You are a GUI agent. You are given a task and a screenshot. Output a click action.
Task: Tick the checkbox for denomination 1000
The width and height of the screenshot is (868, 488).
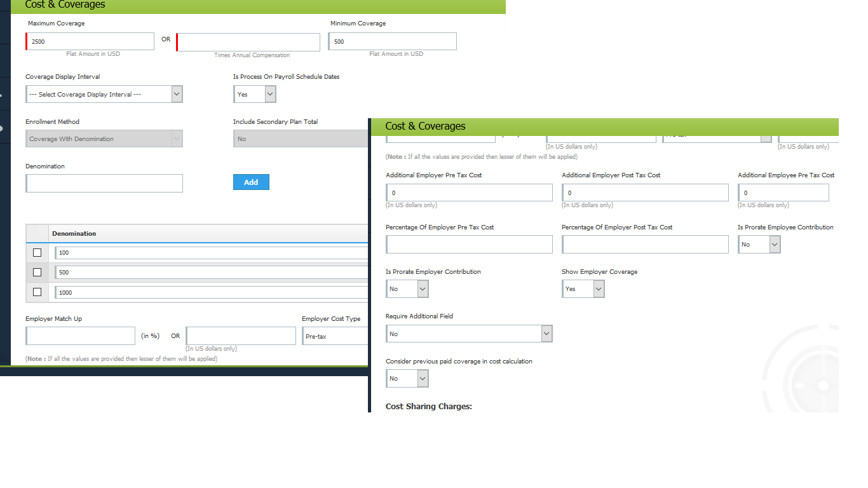37,292
